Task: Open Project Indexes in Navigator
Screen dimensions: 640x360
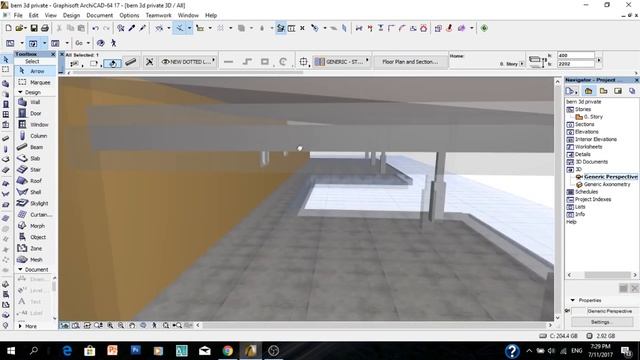Action: 593,199
